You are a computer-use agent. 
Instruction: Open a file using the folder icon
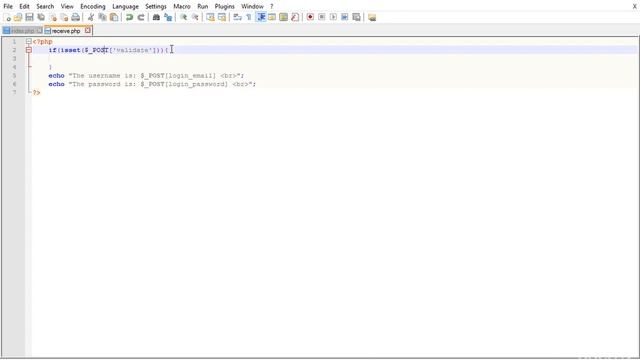[x=18, y=17]
